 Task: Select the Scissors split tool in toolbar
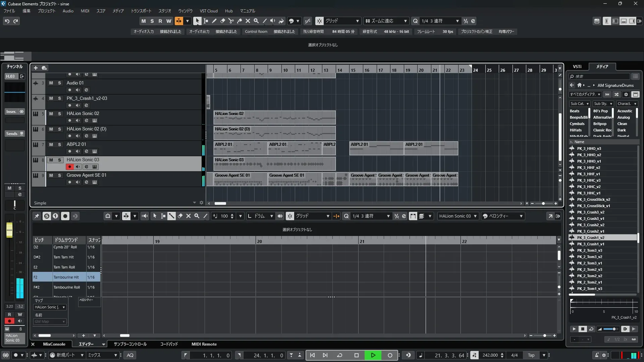(x=231, y=21)
